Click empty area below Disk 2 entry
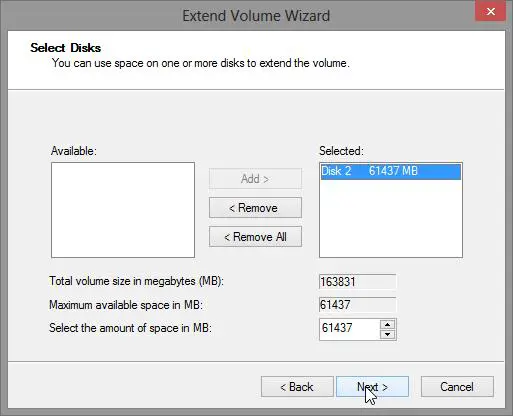 click(x=391, y=218)
